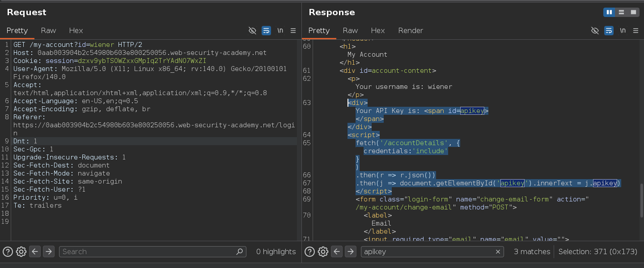Click 'My Account' heading text in Response
The width and height of the screenshot is (644, 268).
(368, 54)
